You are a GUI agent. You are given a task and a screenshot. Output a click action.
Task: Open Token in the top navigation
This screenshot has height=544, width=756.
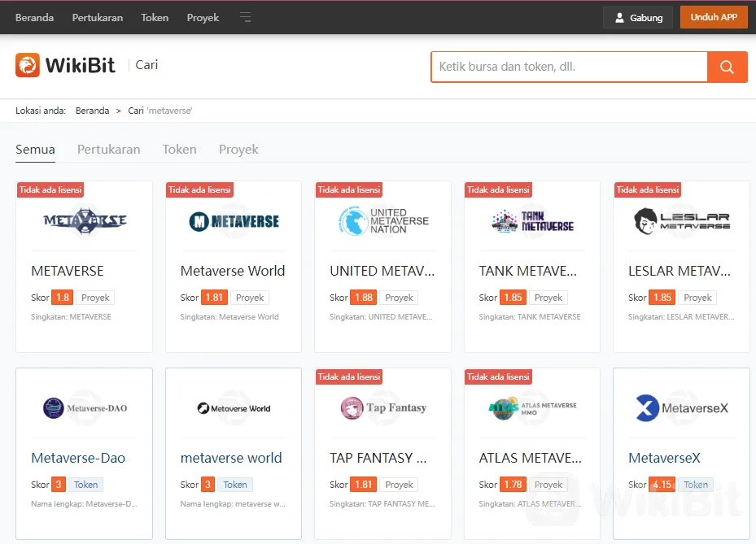click(155, 18)
